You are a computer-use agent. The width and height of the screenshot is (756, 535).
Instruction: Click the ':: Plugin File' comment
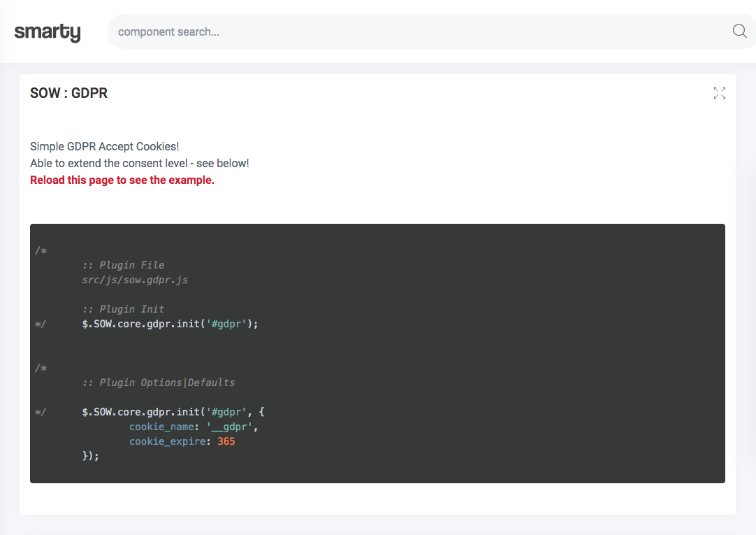[123, 265]
